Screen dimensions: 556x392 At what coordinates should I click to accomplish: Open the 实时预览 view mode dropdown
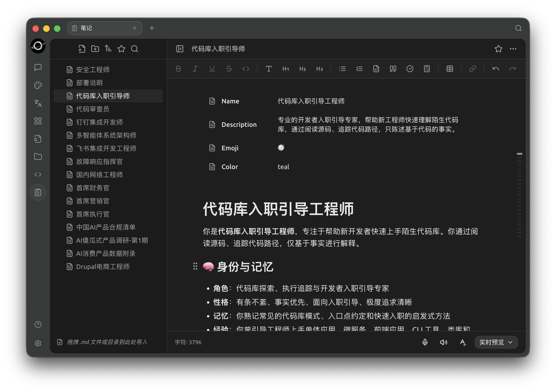(496, 342)
